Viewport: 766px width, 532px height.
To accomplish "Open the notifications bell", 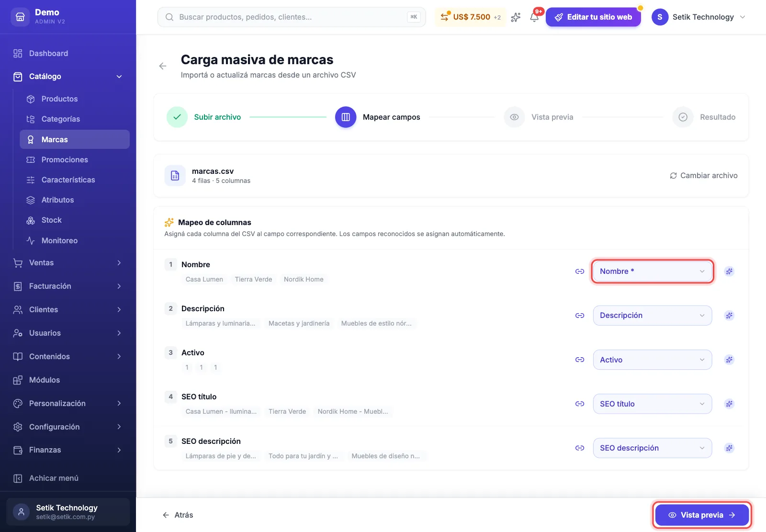I will pos(534,17).
